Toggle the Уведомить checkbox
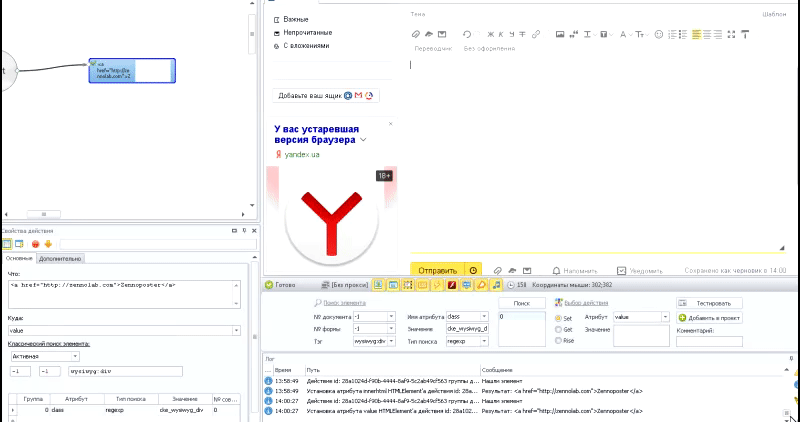 (621, 270)
